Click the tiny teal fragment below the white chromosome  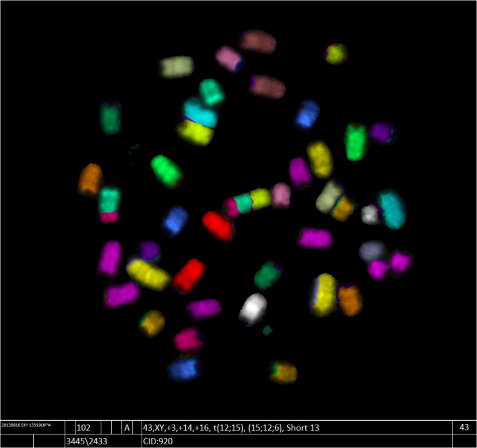[x=268, y=329]
